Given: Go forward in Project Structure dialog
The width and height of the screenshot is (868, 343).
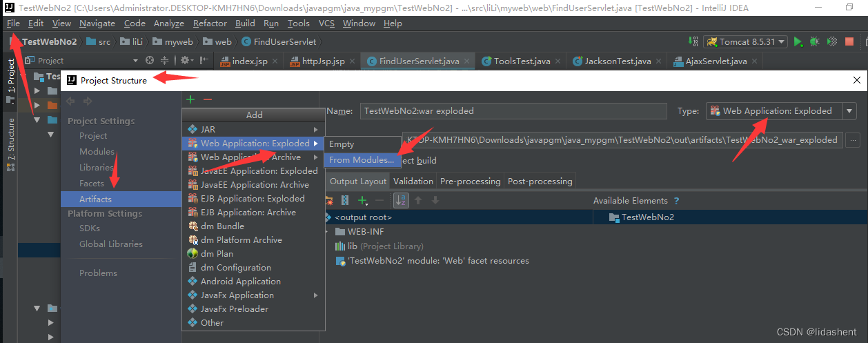Looking at the screenshot, I should (87, 101).
